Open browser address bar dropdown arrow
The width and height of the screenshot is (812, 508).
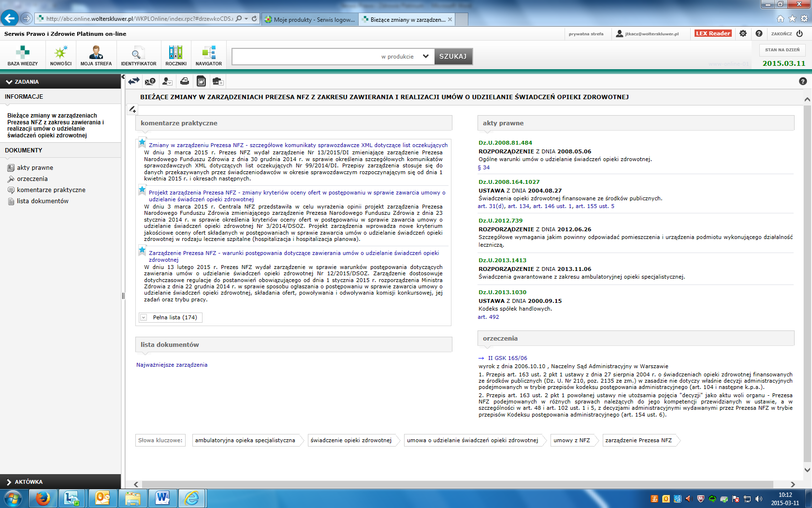click(x=246, y=19)
